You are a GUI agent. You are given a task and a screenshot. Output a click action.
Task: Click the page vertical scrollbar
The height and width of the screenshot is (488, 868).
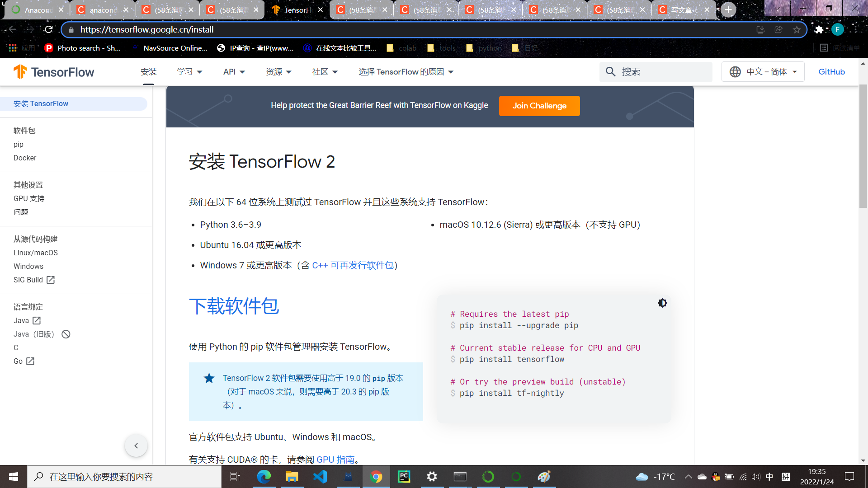(x=863, y=146)
